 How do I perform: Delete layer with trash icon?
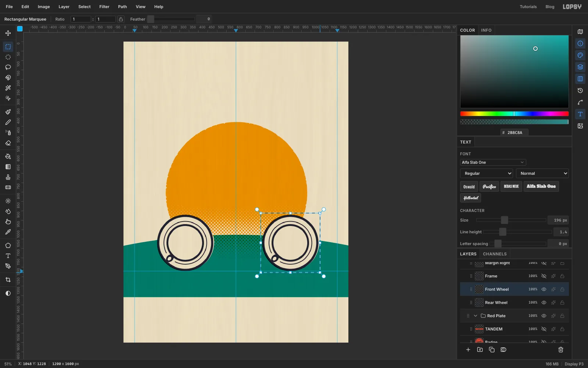(x=561, y=350)
